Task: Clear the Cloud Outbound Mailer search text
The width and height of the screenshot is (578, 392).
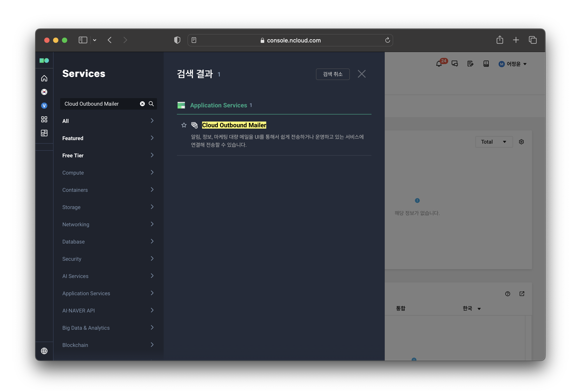Action: (x=142, y=104)
